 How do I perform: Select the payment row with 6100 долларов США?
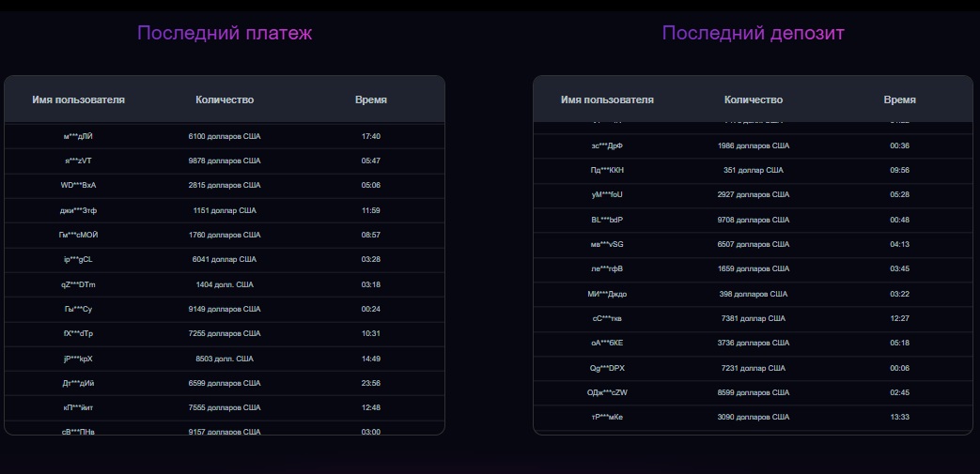(x=225, y=136)
